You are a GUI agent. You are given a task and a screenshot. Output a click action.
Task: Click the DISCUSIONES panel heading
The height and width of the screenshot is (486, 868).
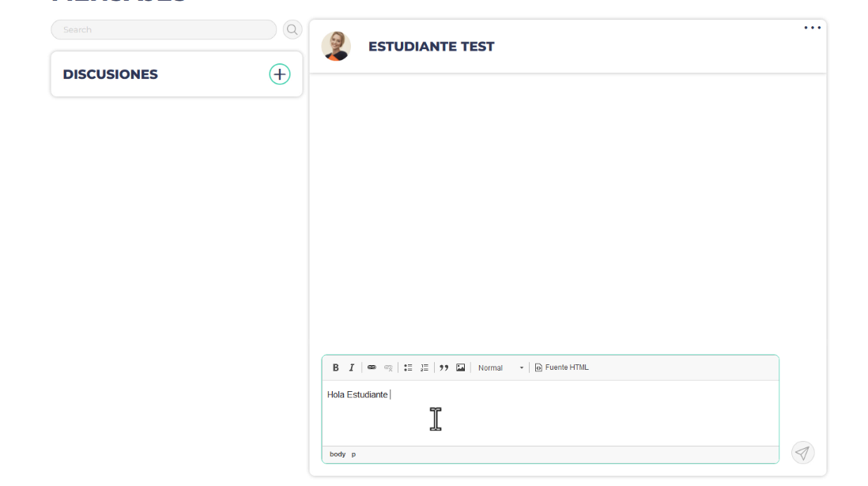pyautogui.click(x=110, y=74)
